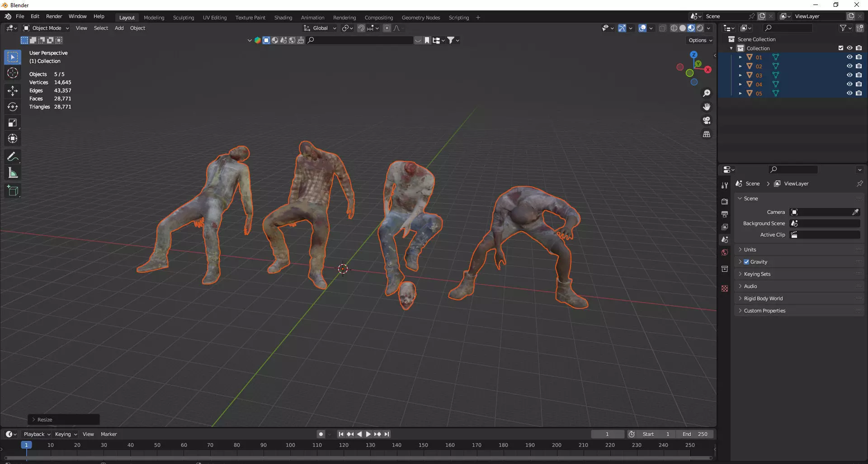Open the timeline Playback popover
Viewport: 868px width, 464px height.
pyautogui.click(x=37, y=434)
